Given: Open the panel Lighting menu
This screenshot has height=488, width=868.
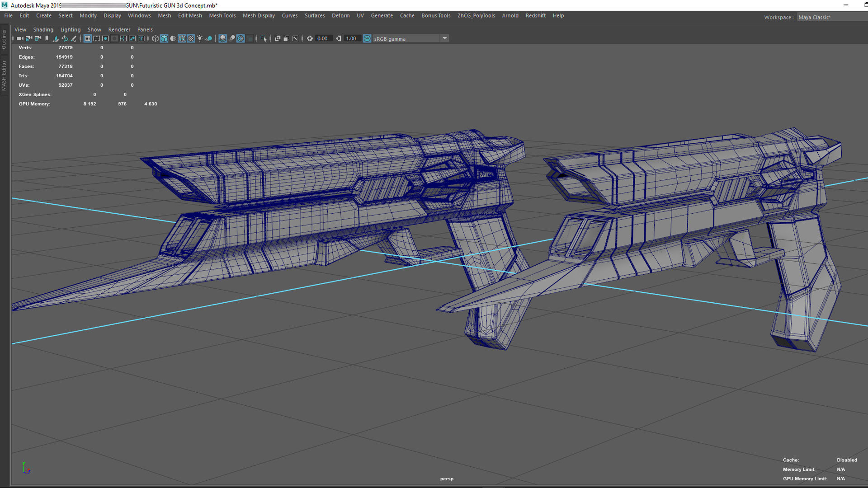Looking at the screenshot, I should (70, 29).
